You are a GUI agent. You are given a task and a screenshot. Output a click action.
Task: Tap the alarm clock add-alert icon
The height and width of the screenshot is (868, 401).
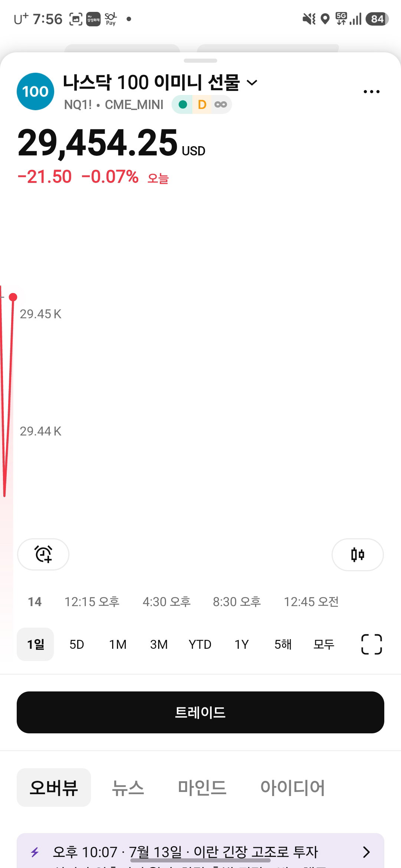point(43,554)
